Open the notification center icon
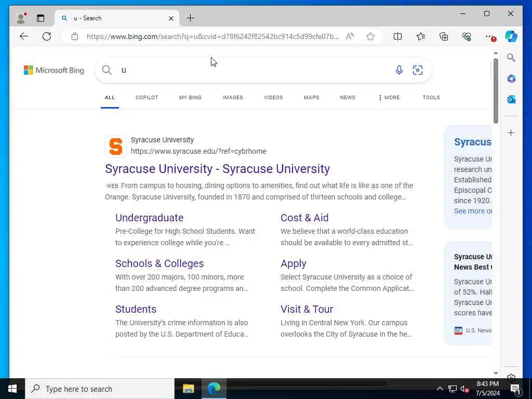The image size is (532, 399). click(x=515, y=389)
